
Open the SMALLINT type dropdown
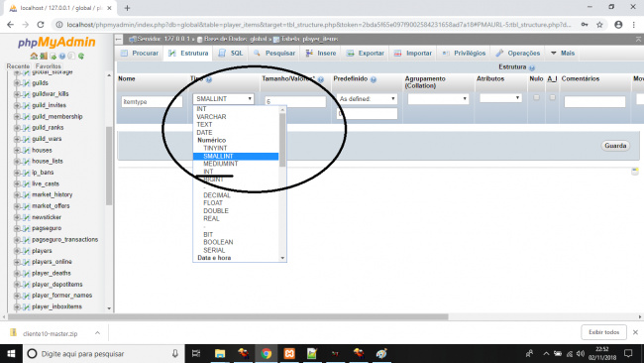pos(224,98)
